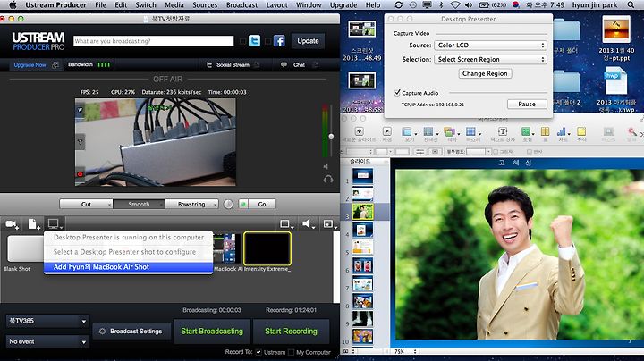Add a media file shot icon
Viewport: 644px width, 361px height.
click(x=34, y=224)
